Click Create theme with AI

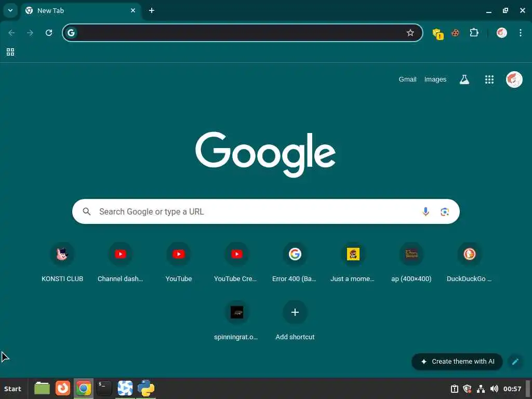pyautogui.click(x=457, y=362)
